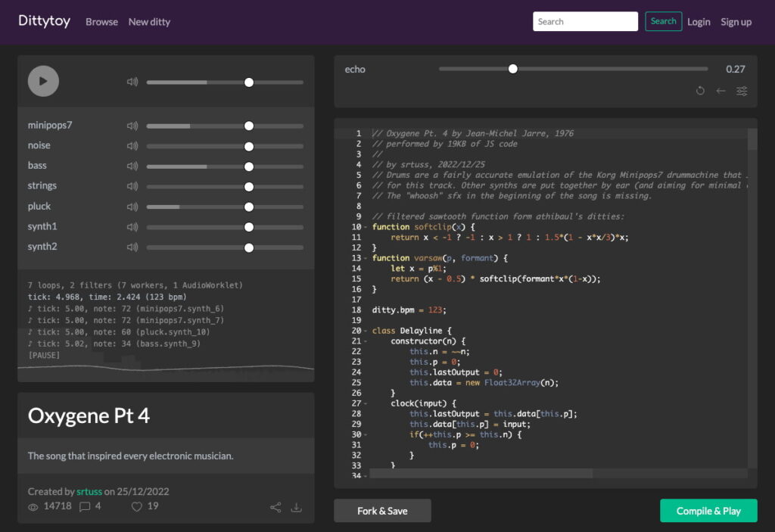
Task: Collapse the softclip function fold arrow on line 10
Action: click(x=366, y=228)
